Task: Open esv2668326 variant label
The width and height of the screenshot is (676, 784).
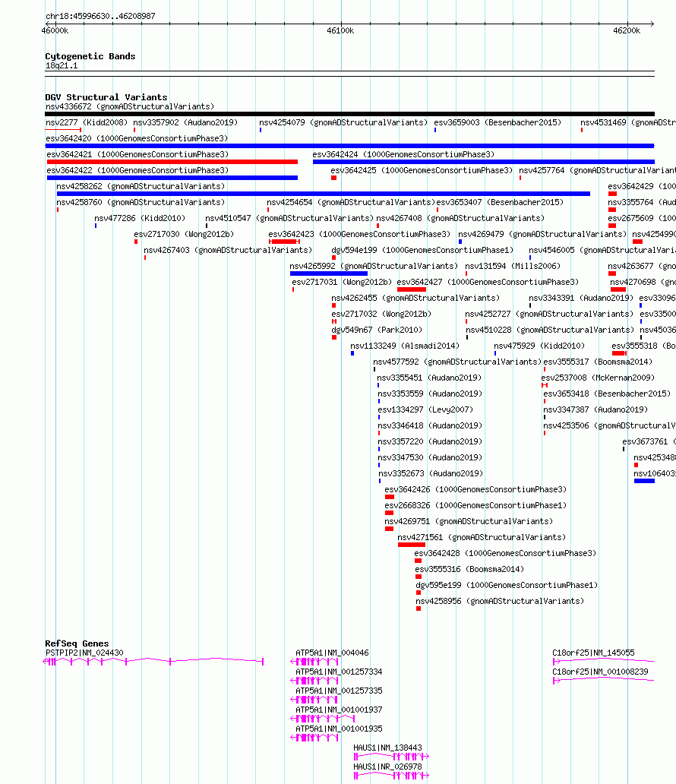Action: point(475,505)
